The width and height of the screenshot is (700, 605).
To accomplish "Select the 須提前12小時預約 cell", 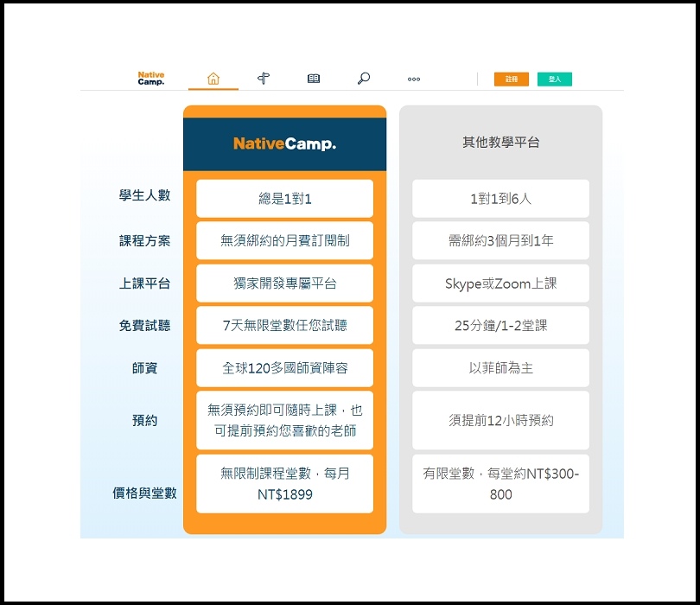I will point(501,420).
